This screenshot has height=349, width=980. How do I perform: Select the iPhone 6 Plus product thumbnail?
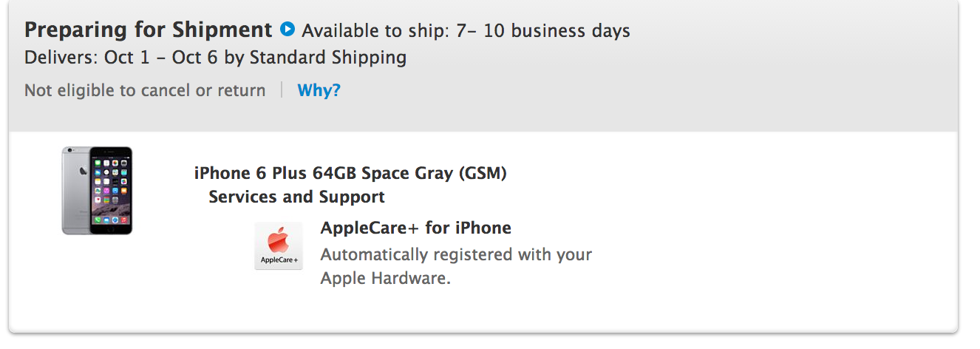(97, 190)
